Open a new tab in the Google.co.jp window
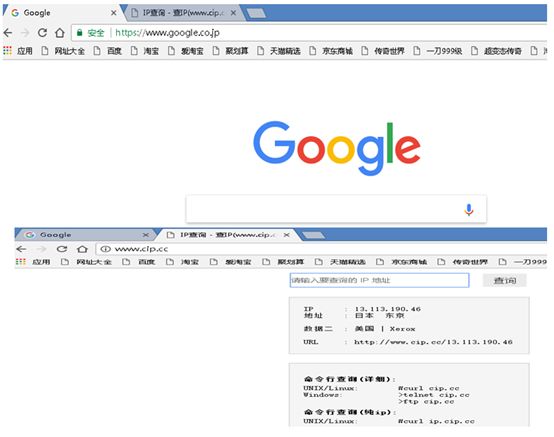 [256, 13]
